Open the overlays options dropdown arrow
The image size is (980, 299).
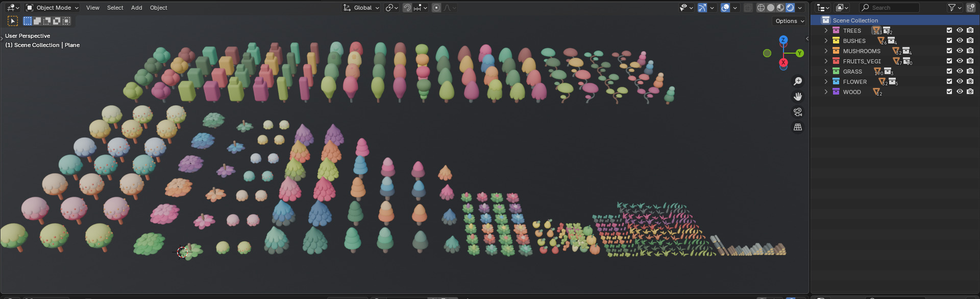pyautogui.click(x=735, y=8)
